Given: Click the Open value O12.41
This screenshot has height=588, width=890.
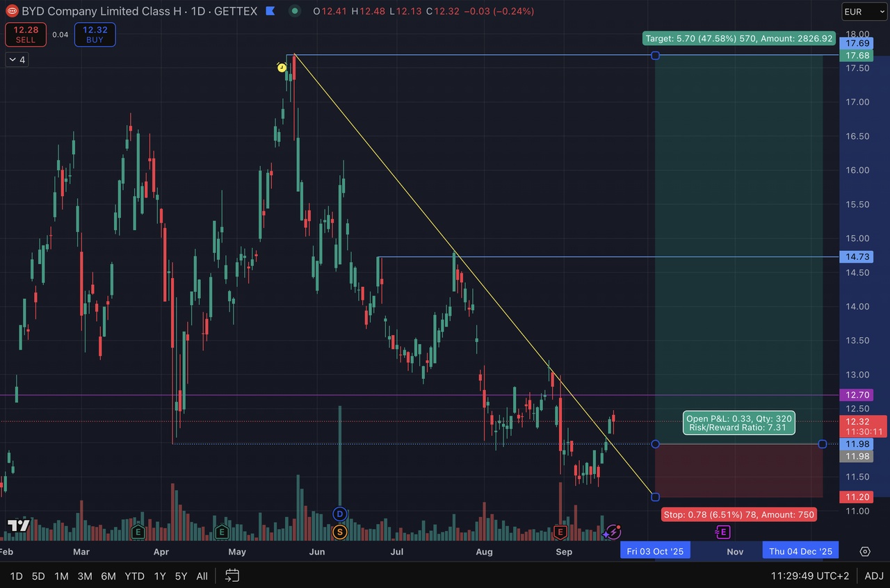Looking at the screenshot, I should pyautogui.click(x=330, y=11).
